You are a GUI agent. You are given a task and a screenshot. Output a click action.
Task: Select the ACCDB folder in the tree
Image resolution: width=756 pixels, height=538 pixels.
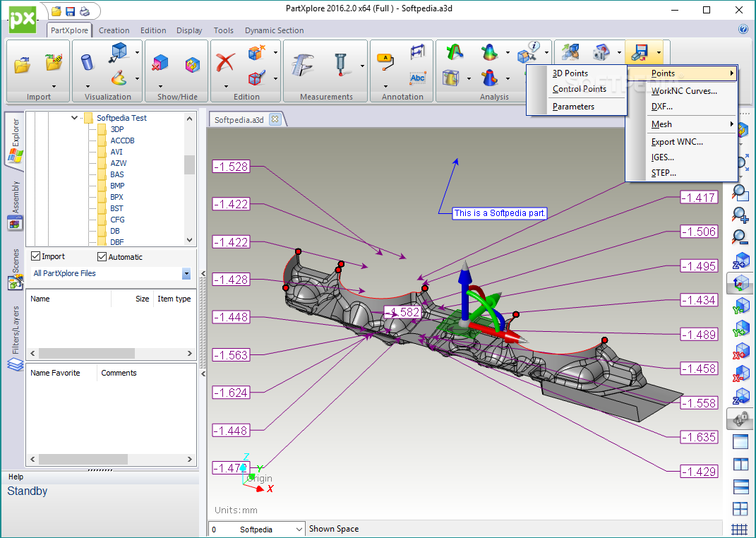pos(122,141)
